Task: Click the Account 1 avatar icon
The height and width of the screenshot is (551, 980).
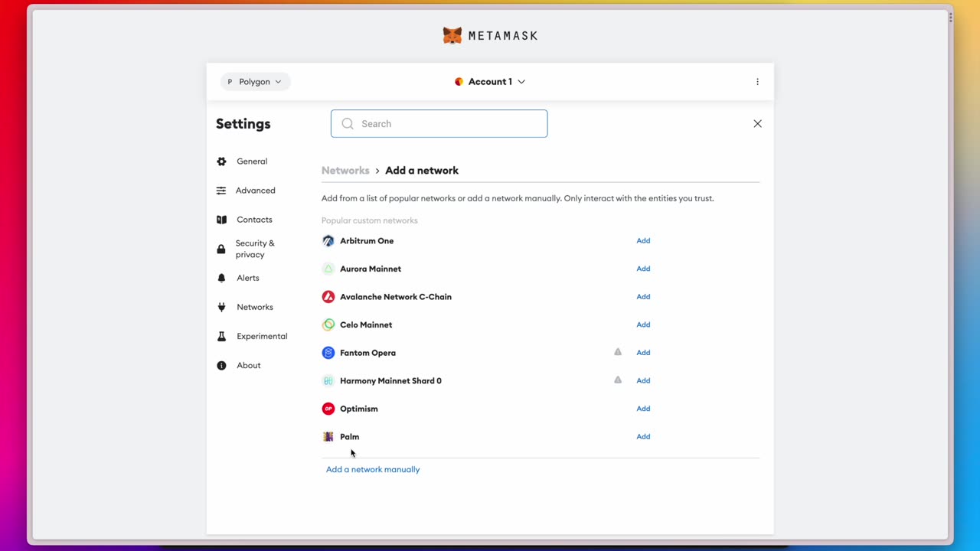Action: click(459, 82)
